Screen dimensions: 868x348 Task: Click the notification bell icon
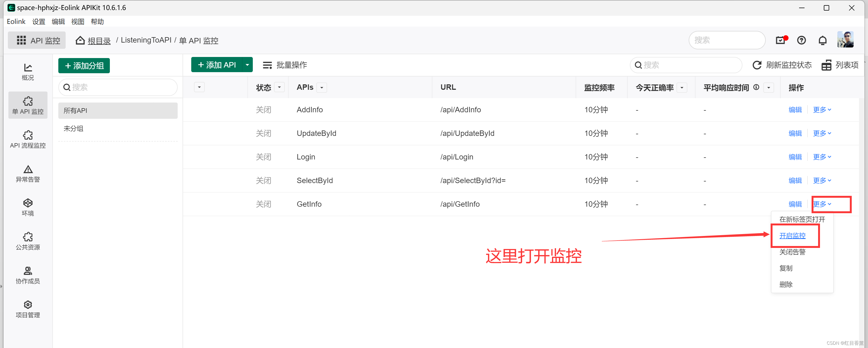click(822, 40)
